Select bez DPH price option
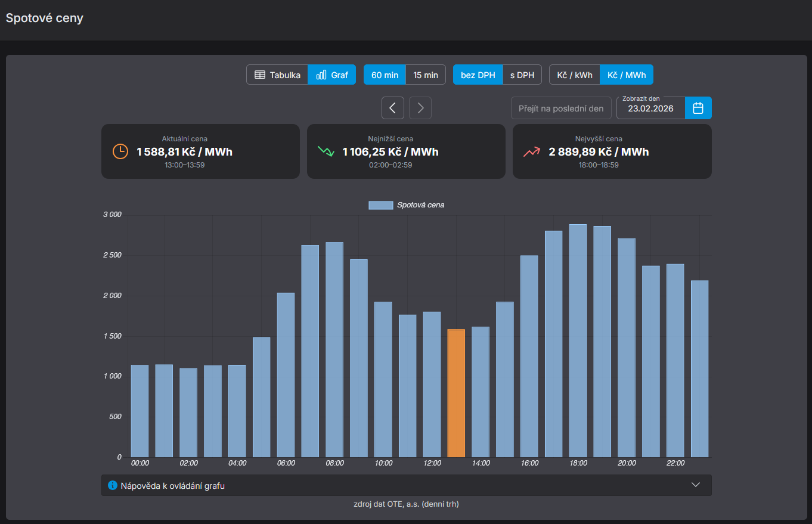Viewport: 812px width, 524px height. coord(478,75)
